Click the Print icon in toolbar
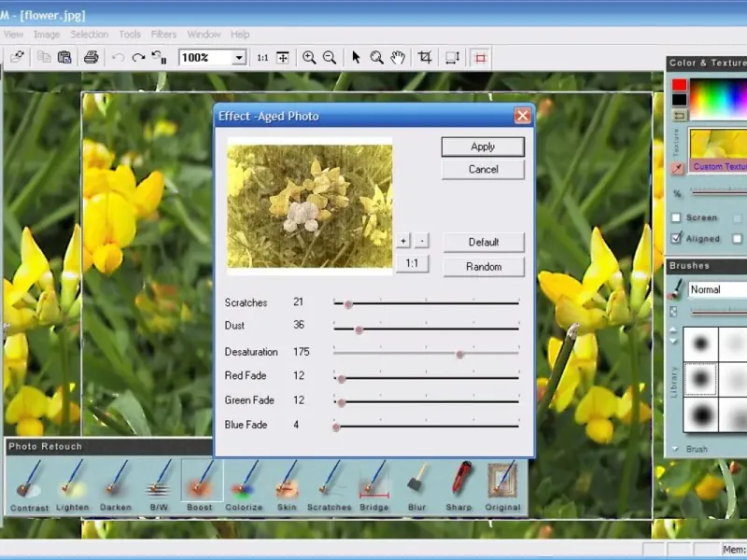 coord(92,57)
